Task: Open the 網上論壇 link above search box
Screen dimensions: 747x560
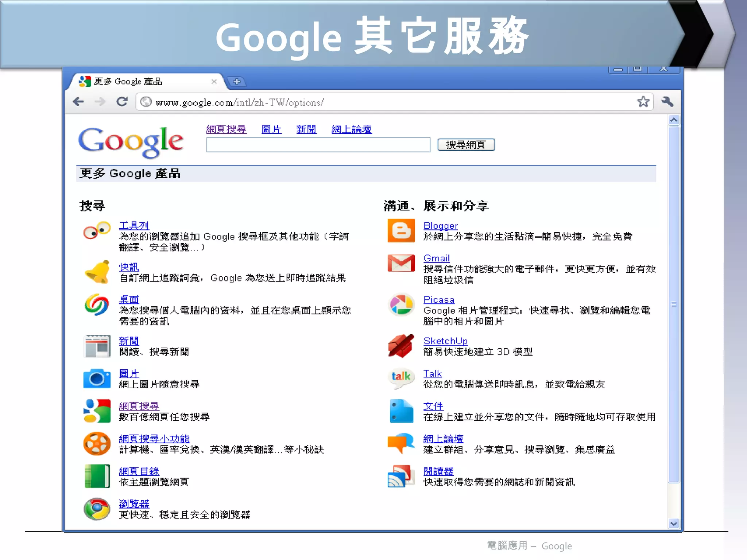Action: (x=352, y=129)
